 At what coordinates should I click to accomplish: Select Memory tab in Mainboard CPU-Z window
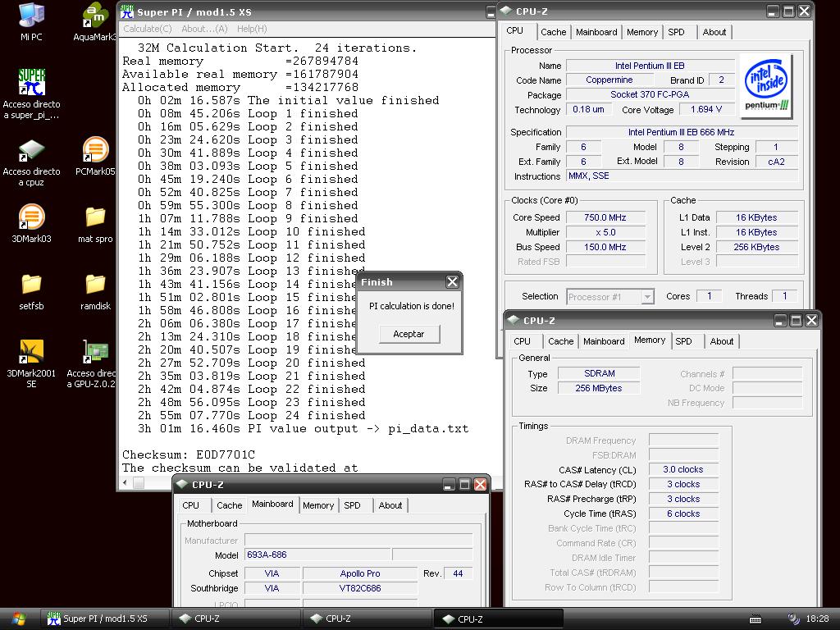pyautogui.click(x=318, y=505)
